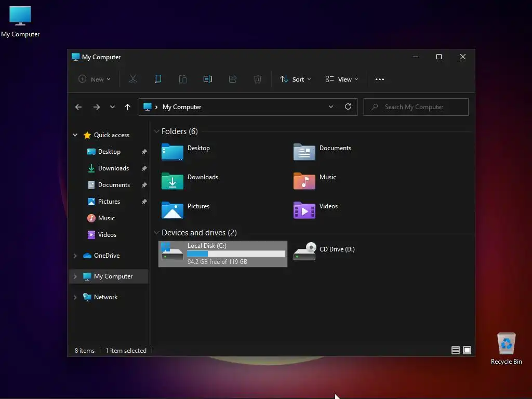Select the Videos folder in main pane
The width and height of the screenshot is (532, 399).
(315, 210)
